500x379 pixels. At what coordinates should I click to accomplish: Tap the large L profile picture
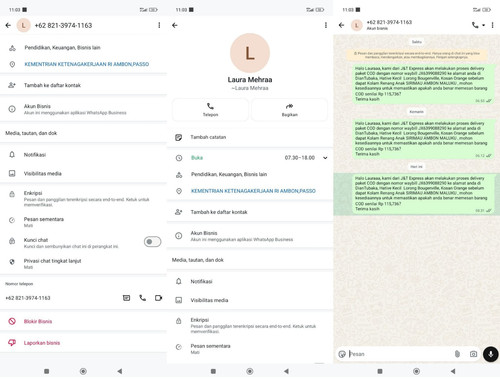[x=250, y=53]
